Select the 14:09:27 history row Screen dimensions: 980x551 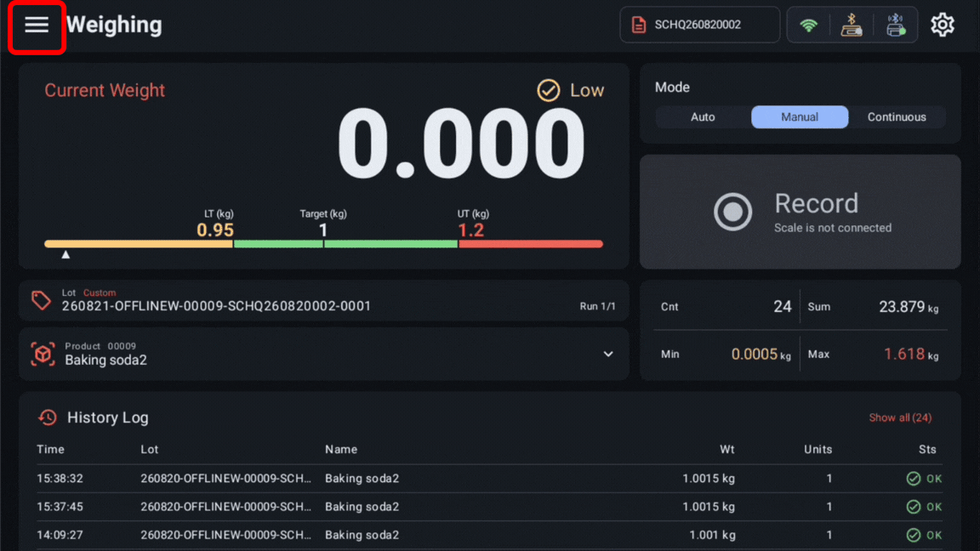(x=489, y=535)
